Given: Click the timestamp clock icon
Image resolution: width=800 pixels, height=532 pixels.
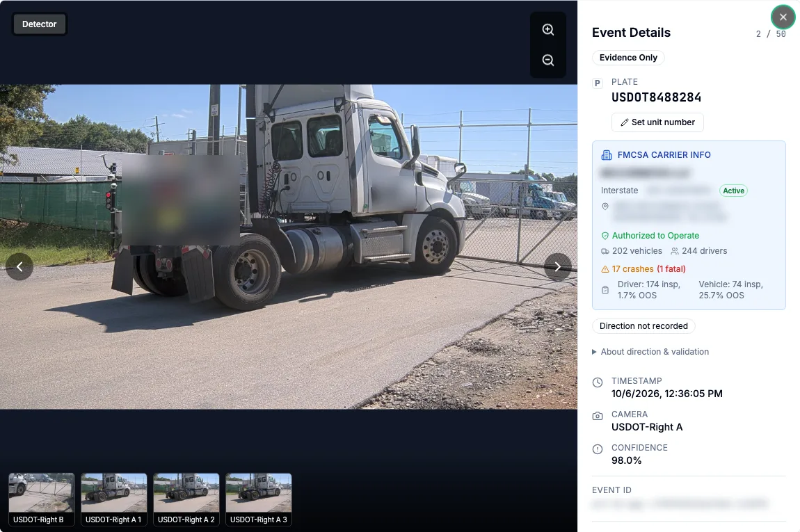Looking at the screenshot, I should click(x=598, y=382).
